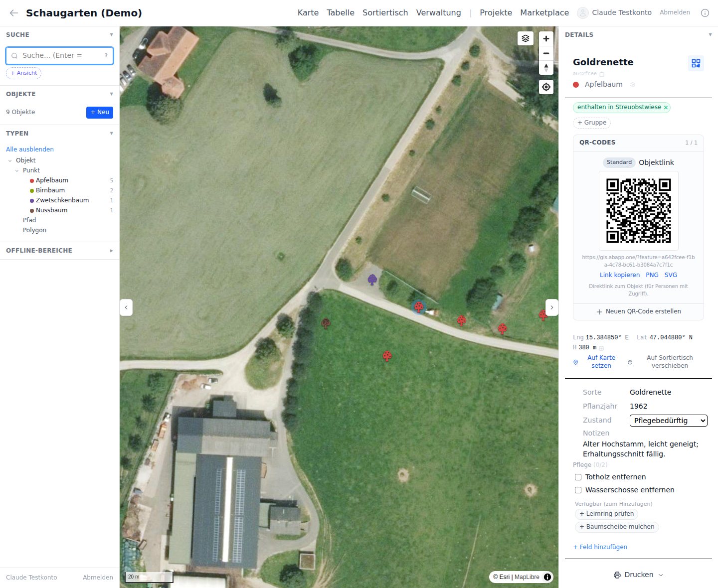718x588 pixels.
Task: Check the Totholz entfernen box
Action: click(578, 477)
